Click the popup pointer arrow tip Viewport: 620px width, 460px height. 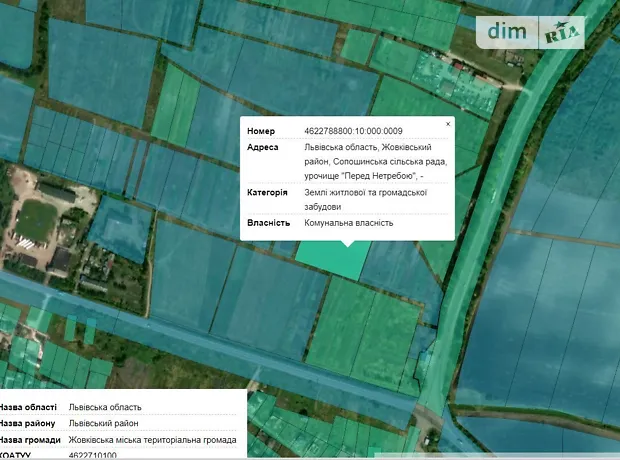pos(347,243)
